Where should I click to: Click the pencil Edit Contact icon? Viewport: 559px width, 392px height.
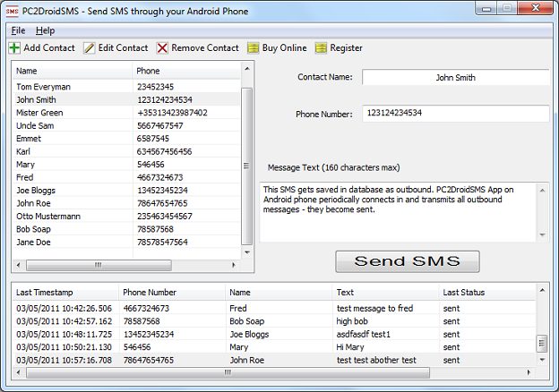coord(89,48)
